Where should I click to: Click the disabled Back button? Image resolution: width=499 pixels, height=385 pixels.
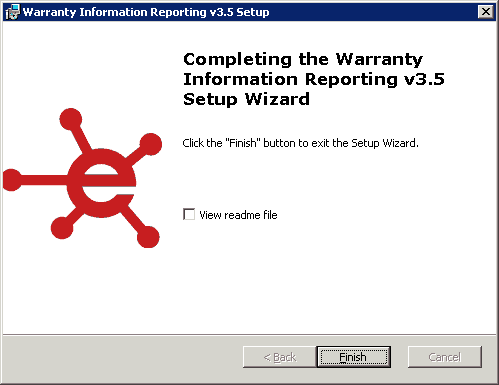(x=279, y=357)
